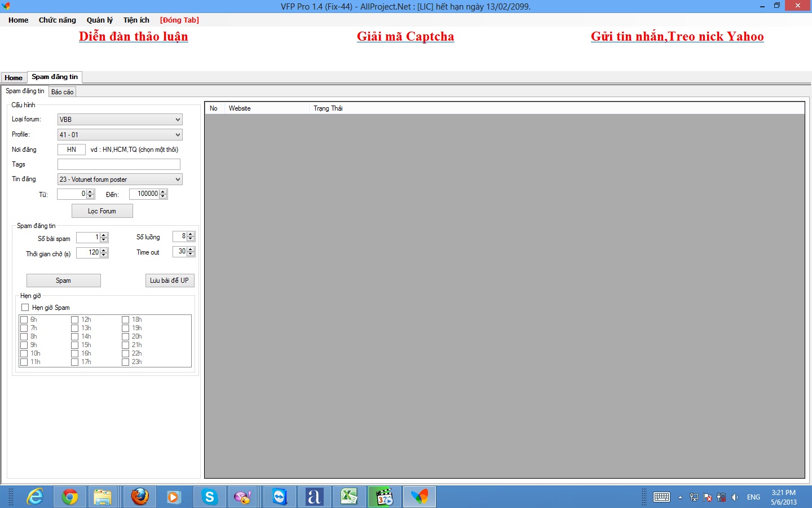Switch to the outer Home tab
The width and height of the screenshot is (812, 508).
14,78
